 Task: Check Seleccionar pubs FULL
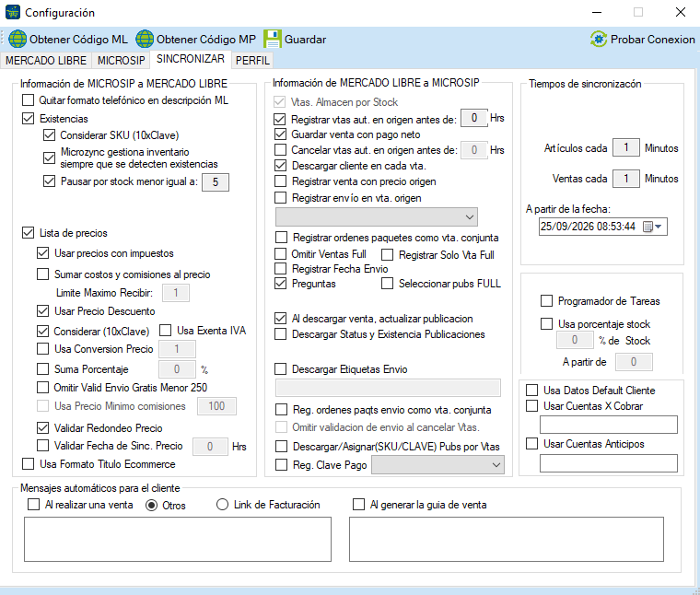[x=388, y=284]
